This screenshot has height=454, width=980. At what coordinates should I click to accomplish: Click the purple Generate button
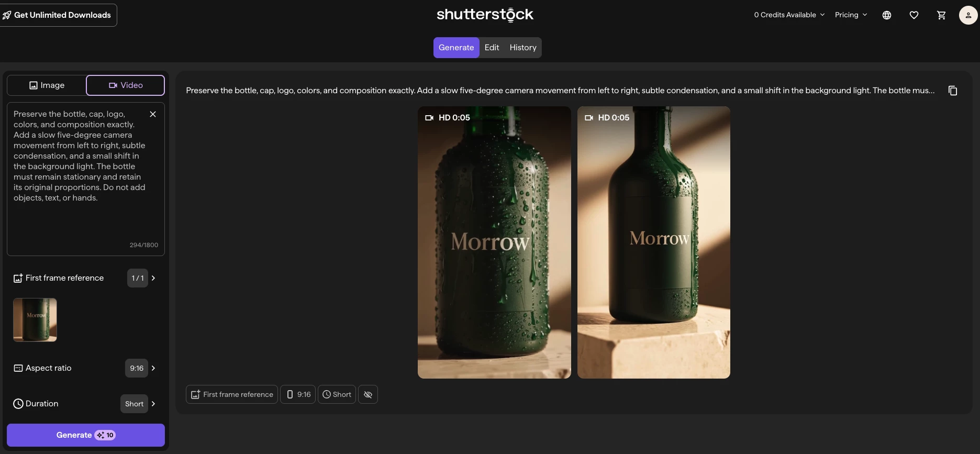click(86, 435)
